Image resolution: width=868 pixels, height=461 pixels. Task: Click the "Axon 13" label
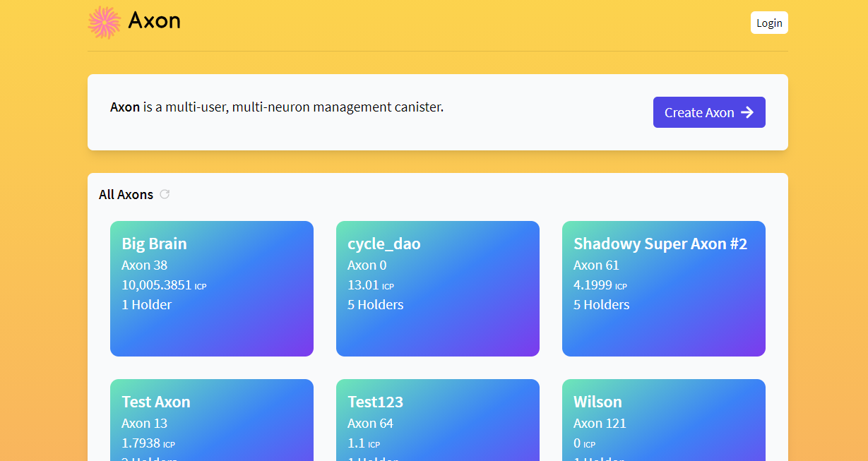[x=144, y=423]
